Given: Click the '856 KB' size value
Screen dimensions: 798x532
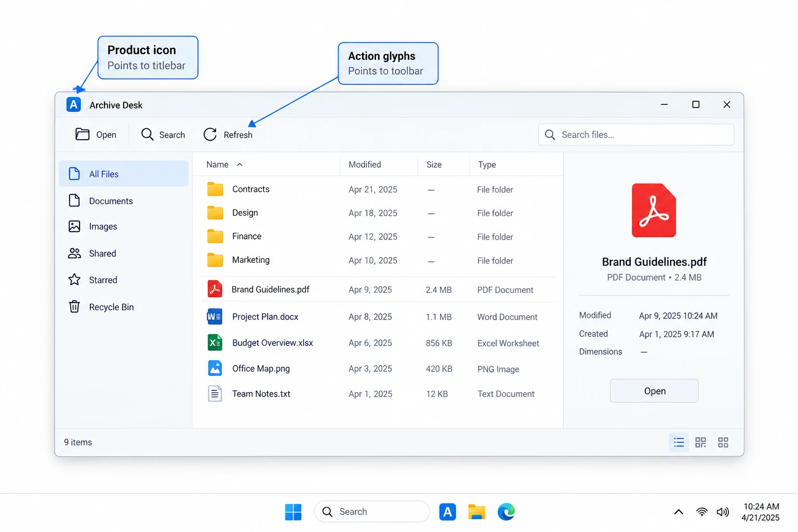Looking at the screenshot, I should tap(439, 343).
